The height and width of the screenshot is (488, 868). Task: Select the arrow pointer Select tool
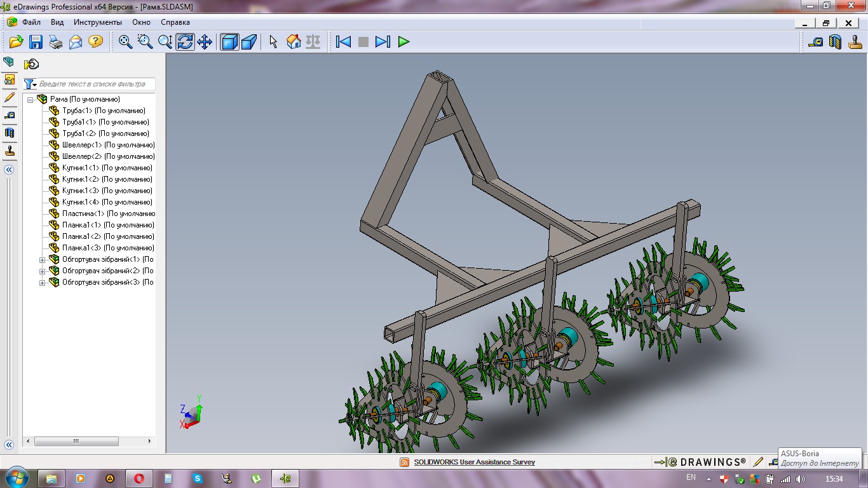[274, 42]
